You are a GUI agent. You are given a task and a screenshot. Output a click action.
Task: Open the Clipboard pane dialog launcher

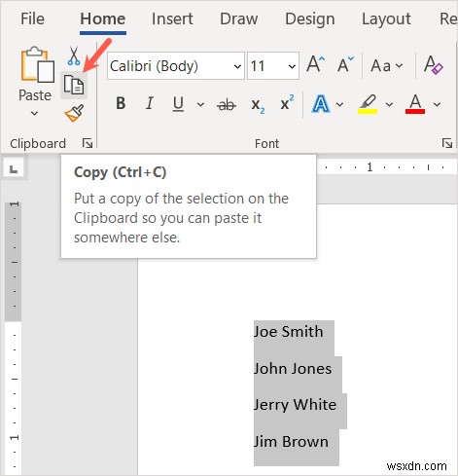88,143
